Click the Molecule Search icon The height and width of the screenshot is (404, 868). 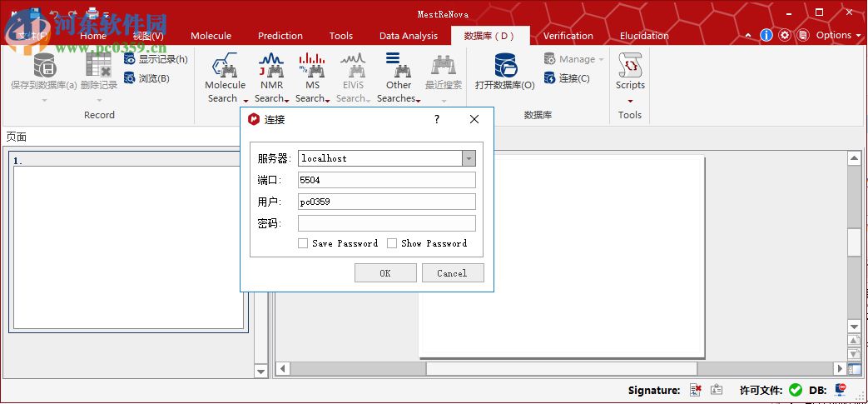(x=225, y=65)
